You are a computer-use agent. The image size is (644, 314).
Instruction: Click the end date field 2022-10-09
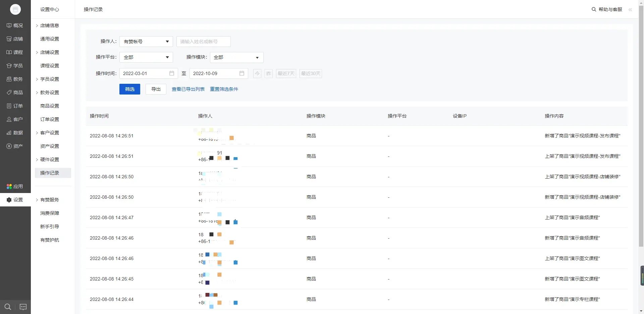click(219, 73)
